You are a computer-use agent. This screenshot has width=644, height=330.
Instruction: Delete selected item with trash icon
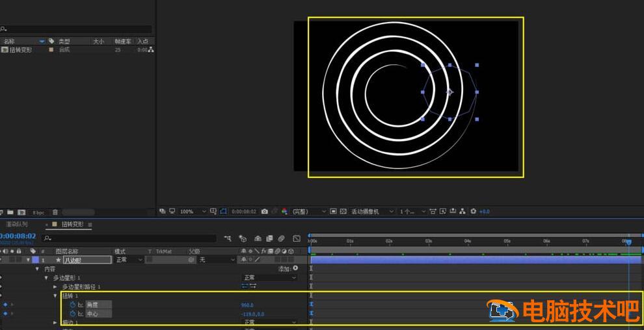[55, 212]
